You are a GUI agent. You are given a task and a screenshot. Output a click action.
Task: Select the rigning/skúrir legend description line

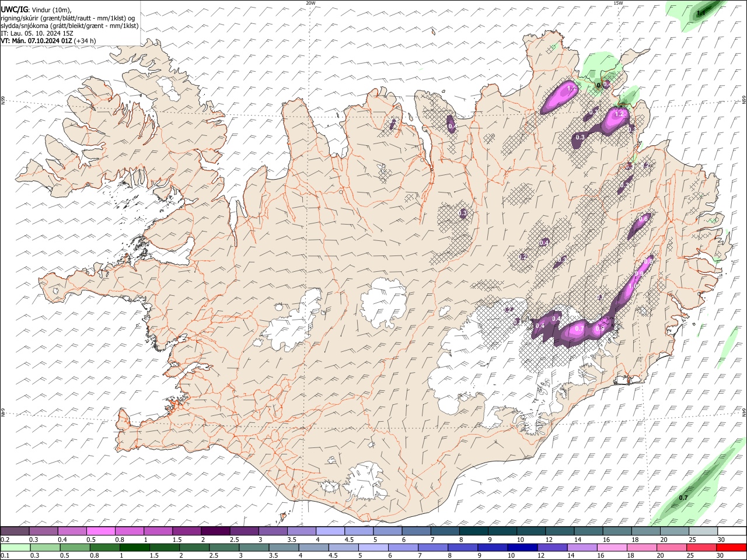tap(68, 18)
